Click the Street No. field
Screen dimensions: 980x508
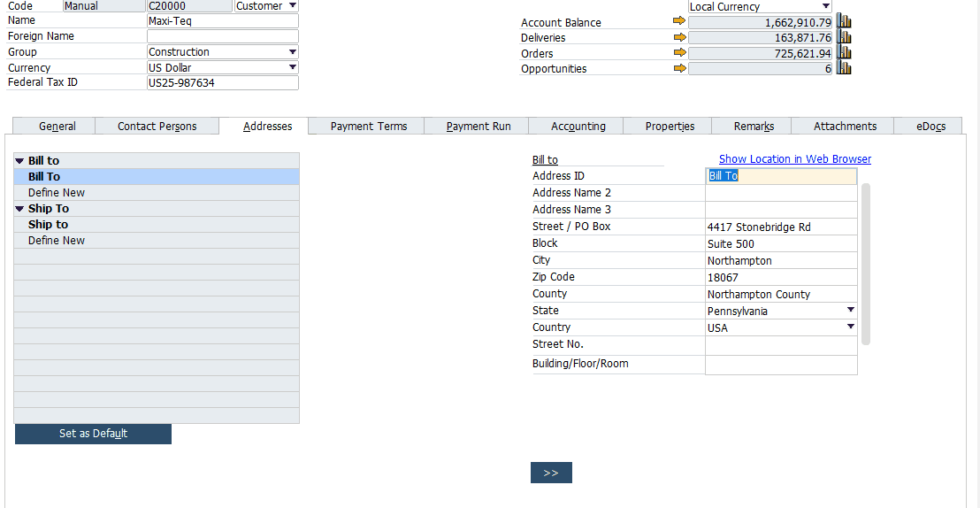[781, 345]
